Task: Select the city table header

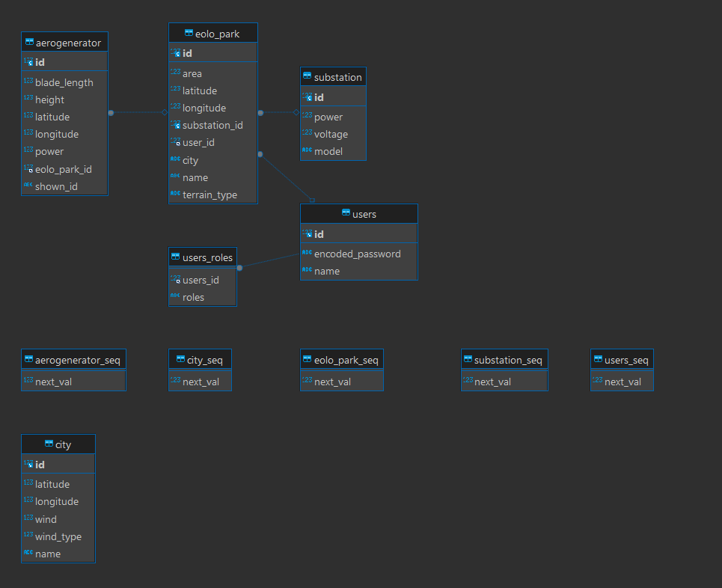Action: pyautogui.click(x=58, y=444)
